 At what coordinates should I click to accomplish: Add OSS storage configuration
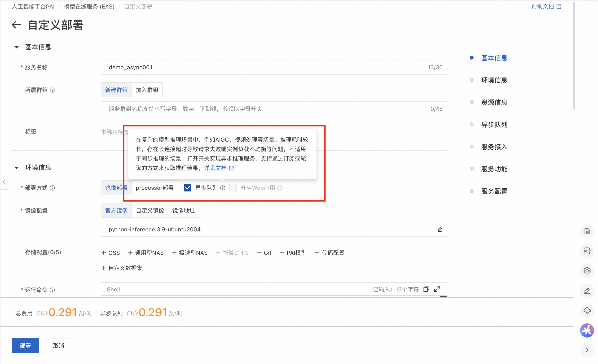click(111, 253)
